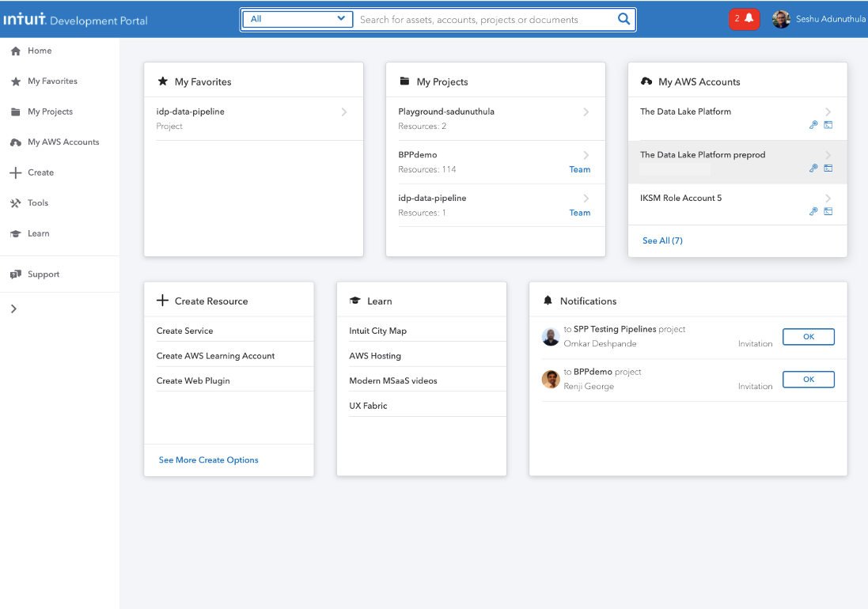Click the console icon for IKSM Role Account 5

pyautogui.click(x=828, y=211)
